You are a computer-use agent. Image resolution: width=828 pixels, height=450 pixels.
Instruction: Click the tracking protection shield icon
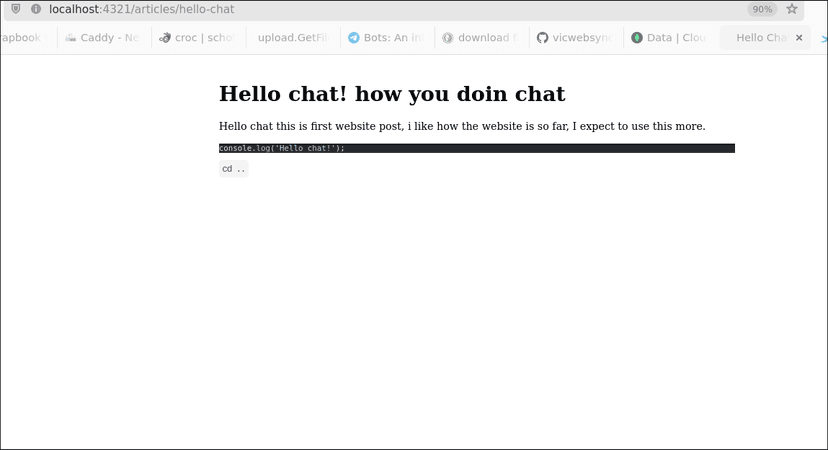click(x=15, y=9)
